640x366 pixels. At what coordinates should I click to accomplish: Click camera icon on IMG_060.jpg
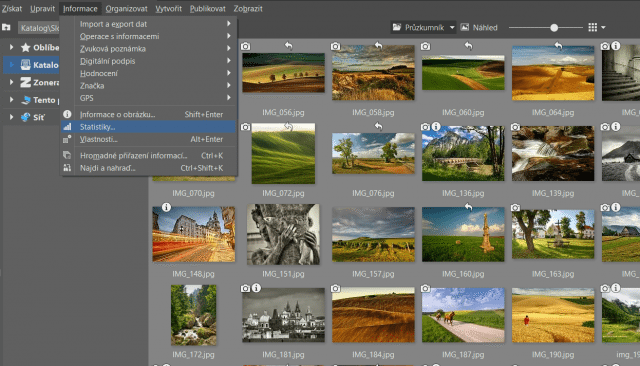click(x=425, y=46)
